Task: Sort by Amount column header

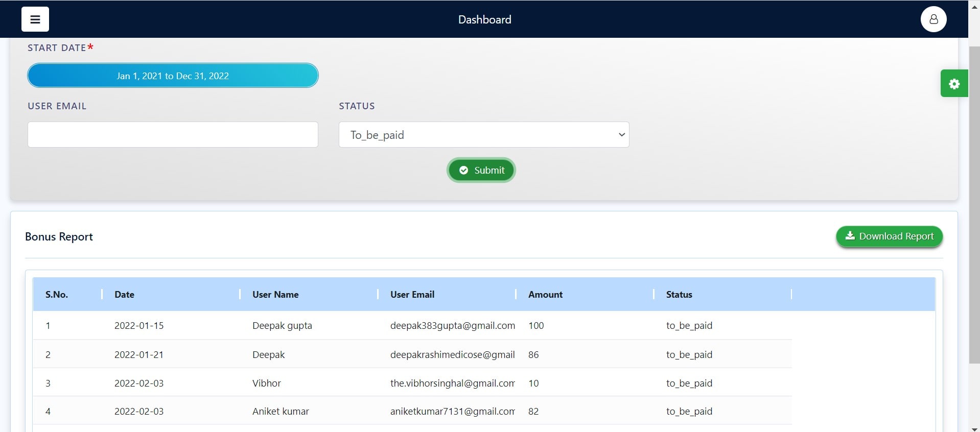Action: point(545,295)
